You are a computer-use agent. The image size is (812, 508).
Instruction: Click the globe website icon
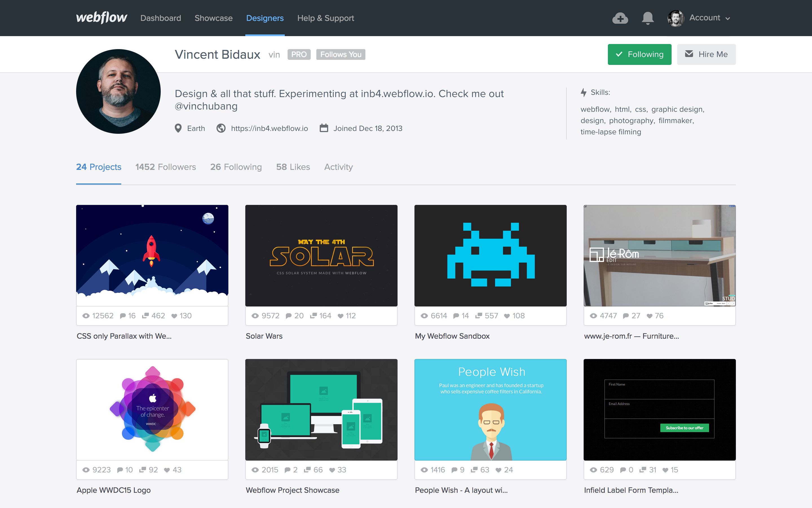221,128
